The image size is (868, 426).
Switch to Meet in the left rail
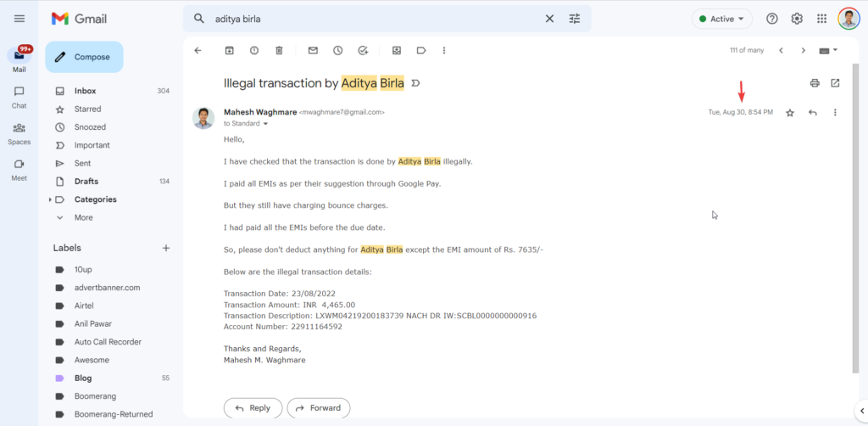pyautogui.click(x=19, y=170)
